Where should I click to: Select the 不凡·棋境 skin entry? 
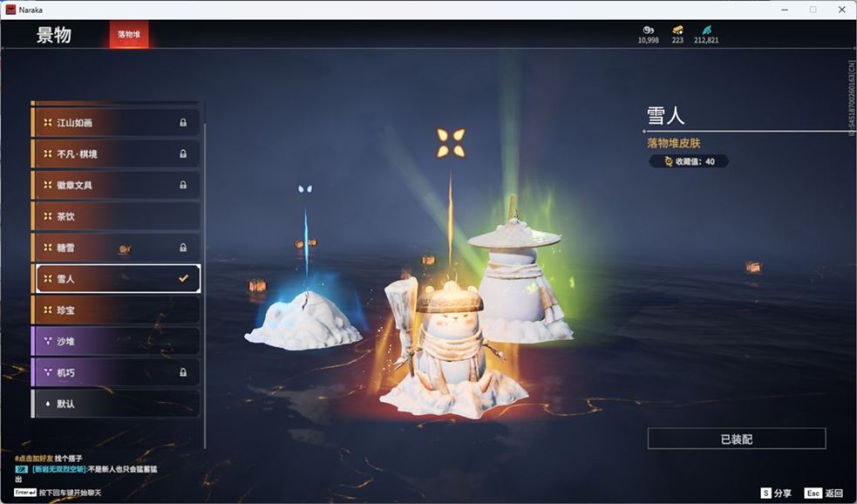click(x=115, y=154)
